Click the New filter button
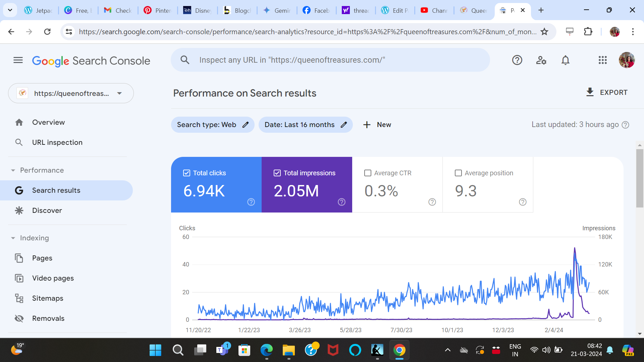 [377, 124]
